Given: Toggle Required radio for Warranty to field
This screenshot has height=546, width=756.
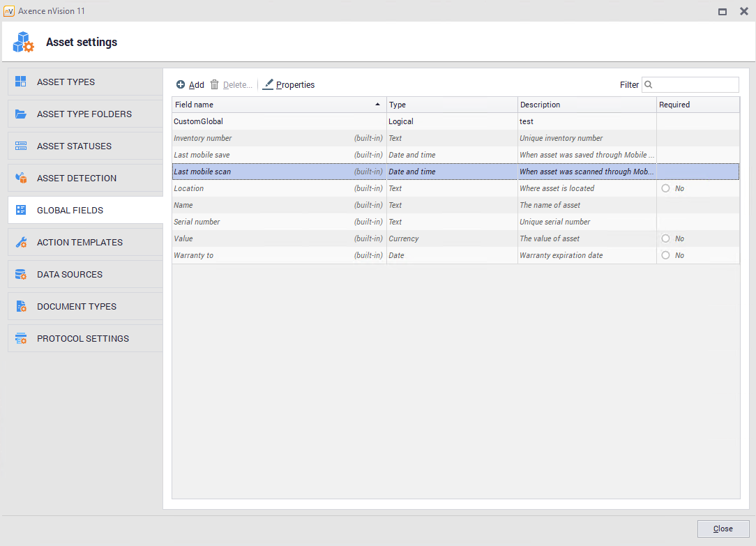Looking at the screenshot, I should click(x=665, y=255).
